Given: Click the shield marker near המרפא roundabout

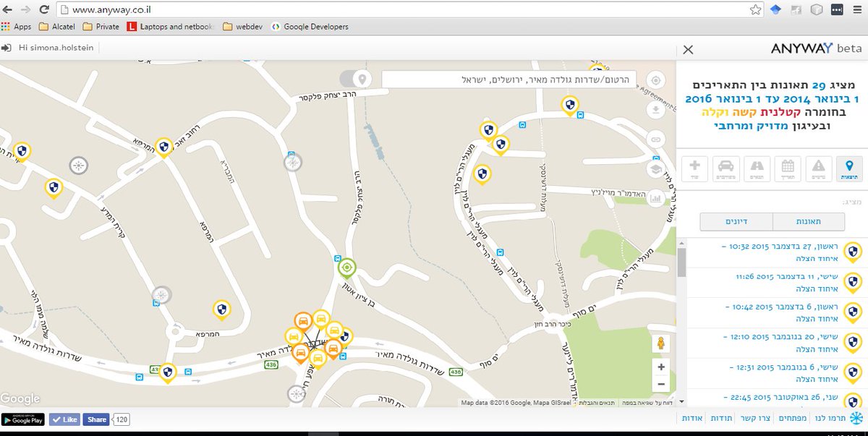Looking at the screenshot, I should (x=222, y=310).
